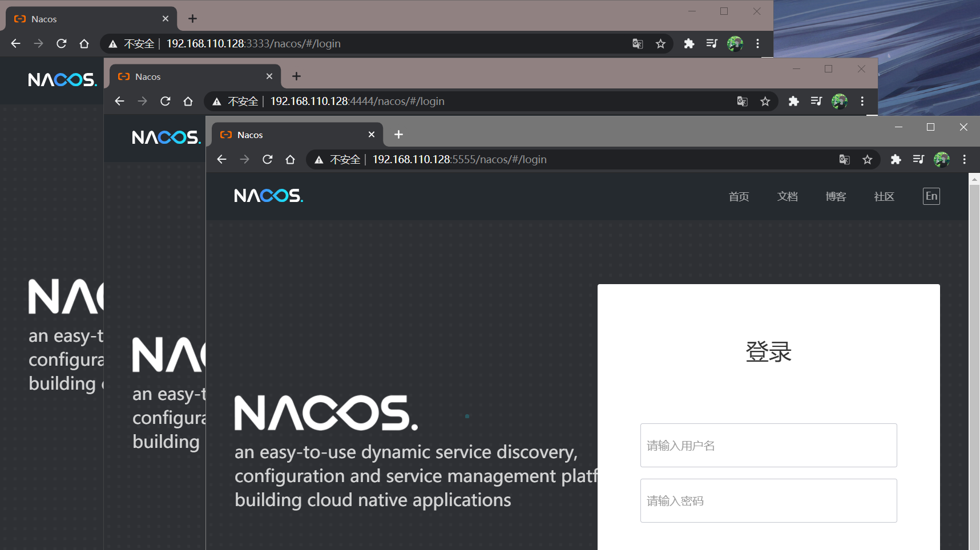The image size is (980, 550).
Task: Focus the 请输入用户名 username field
Action: coord(769,446)
